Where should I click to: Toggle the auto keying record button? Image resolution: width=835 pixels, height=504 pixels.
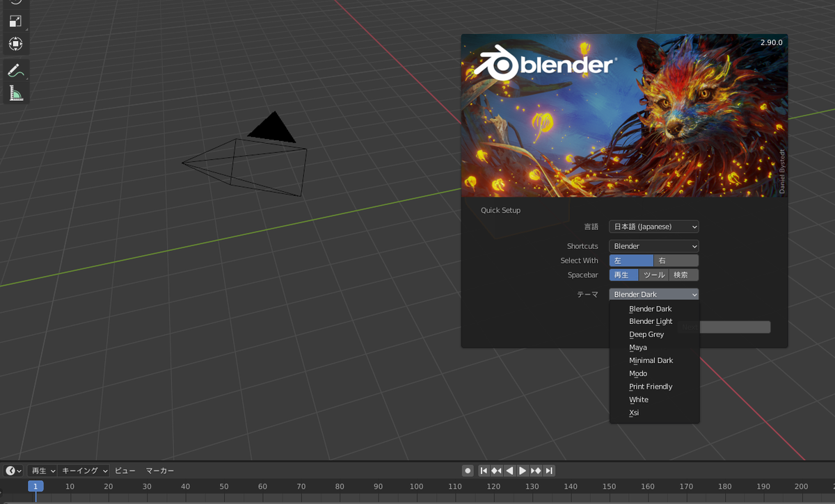(x=468, y=471)
